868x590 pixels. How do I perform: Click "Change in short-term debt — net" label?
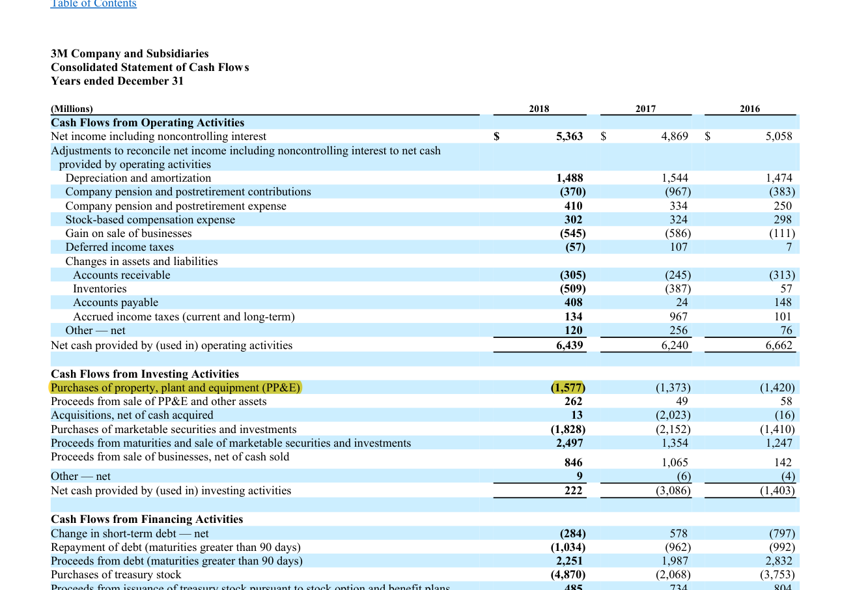click(130, 533)
